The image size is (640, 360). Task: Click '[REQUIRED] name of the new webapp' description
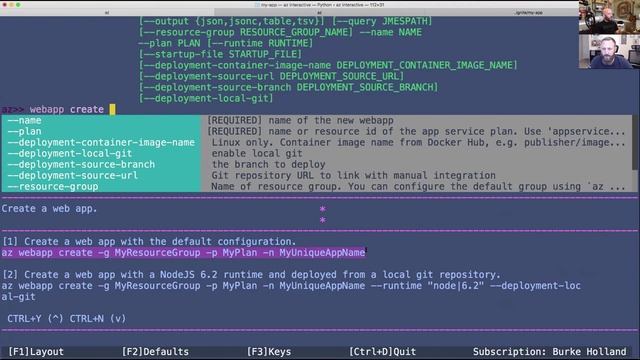coord(300,120)
